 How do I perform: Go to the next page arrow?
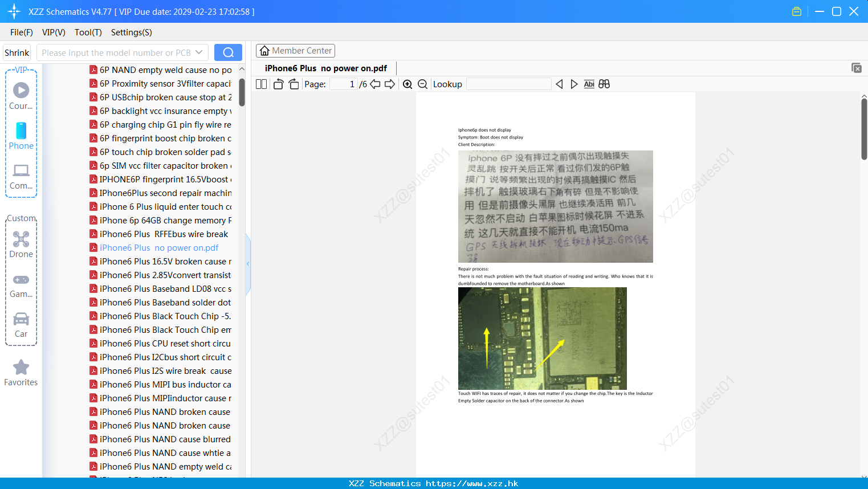click(390, 84)
